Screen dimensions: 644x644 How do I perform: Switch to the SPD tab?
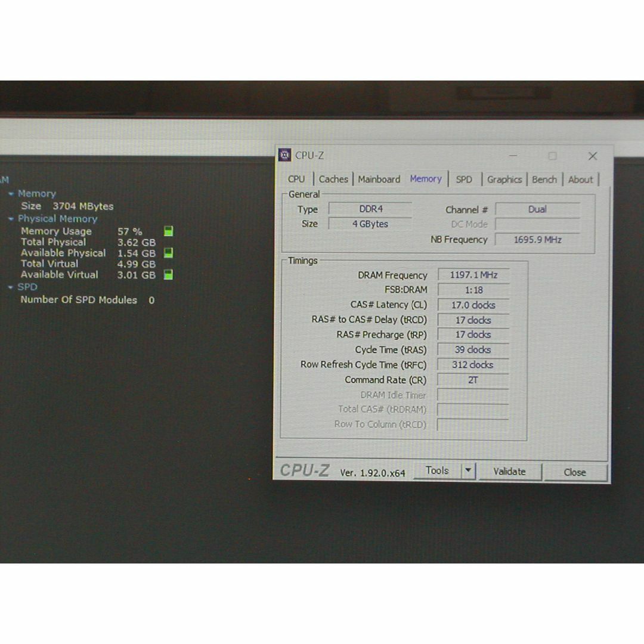coord(464,179)
